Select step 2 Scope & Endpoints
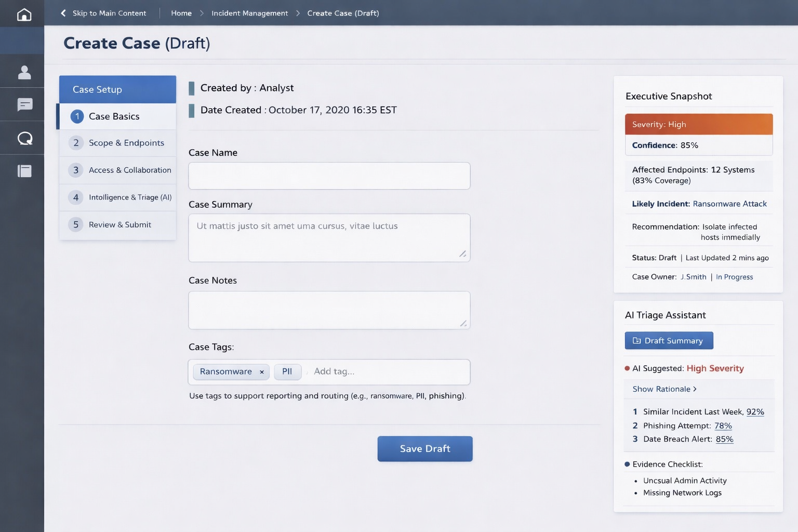Image resolution: width=798 pixels, height=532 pixels. point(126,143)
